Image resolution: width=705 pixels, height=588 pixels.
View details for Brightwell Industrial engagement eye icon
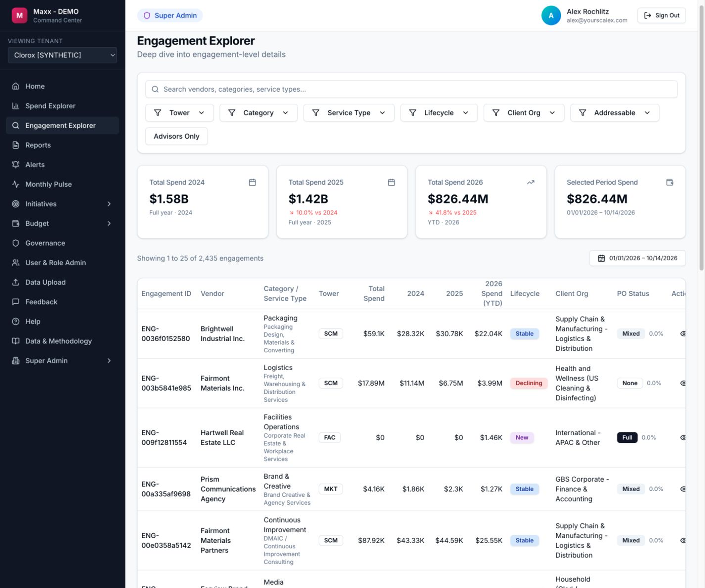tap(683, 334)
